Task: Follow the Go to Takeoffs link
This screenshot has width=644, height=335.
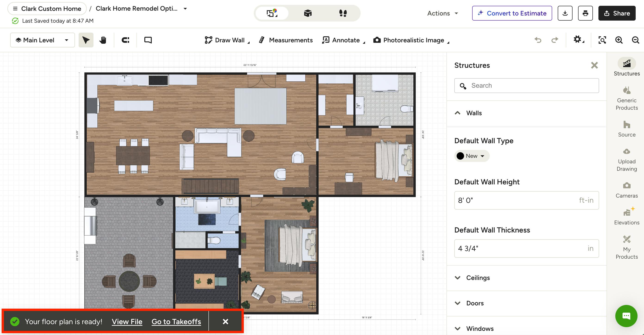Action: point(176,322)
